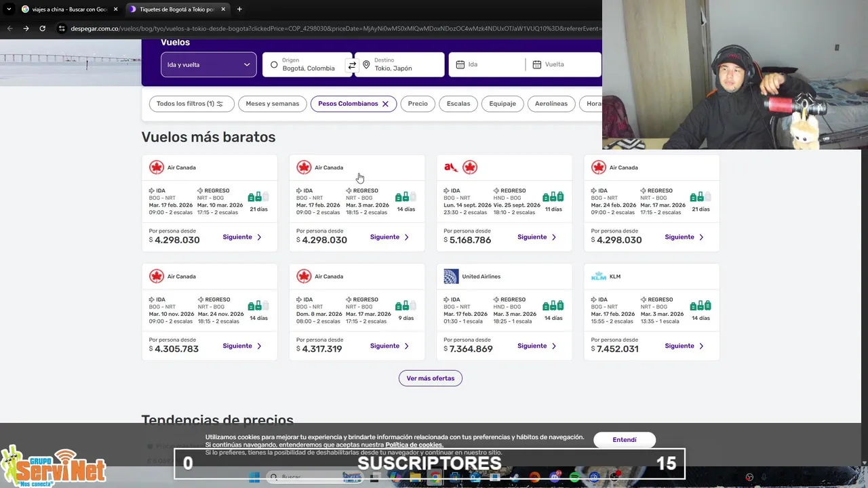The width and height of the screenshot is (868, 488).
Task: Accept cookies with the Entendí button
Action: click(625, 440)
